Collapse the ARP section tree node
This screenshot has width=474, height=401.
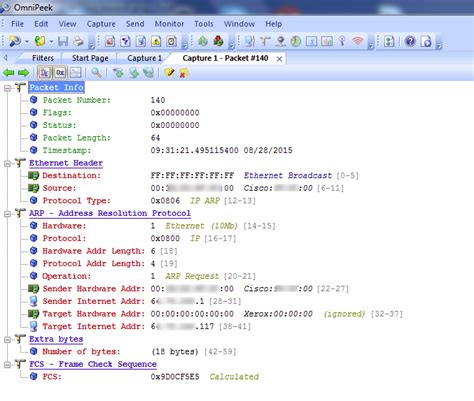(7, 214)
